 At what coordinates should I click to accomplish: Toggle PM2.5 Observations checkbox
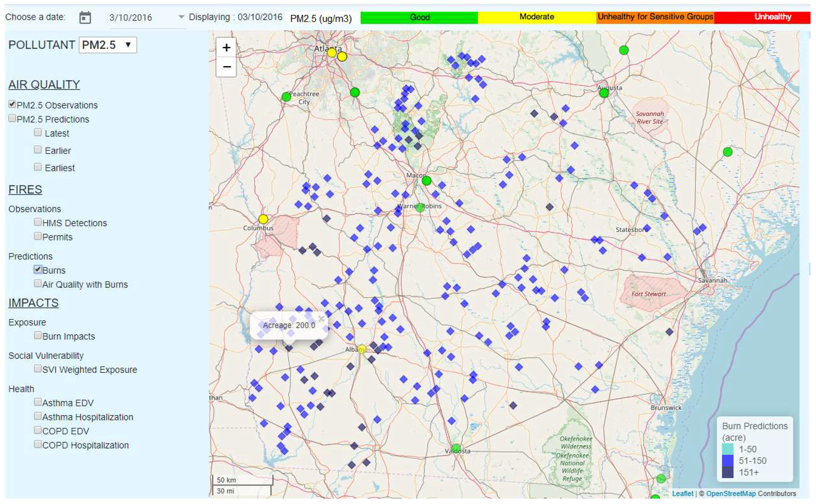pyautogui.click(x=12, y=104)
